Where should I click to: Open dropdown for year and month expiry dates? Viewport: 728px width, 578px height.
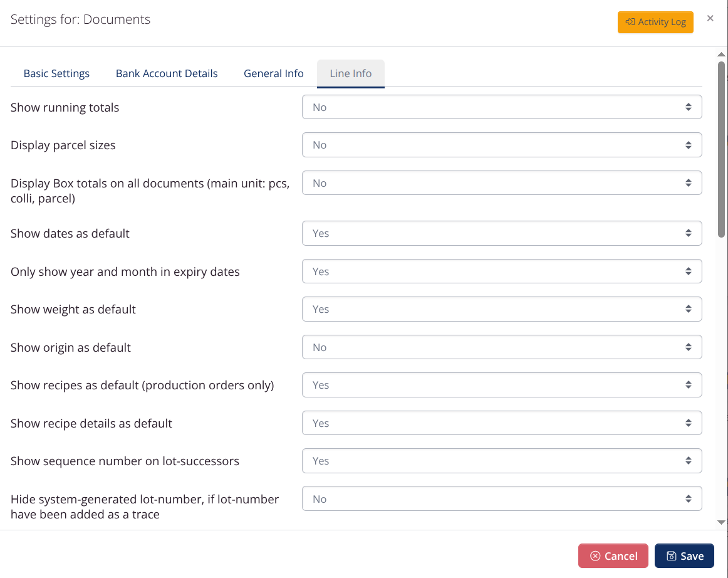501,271
